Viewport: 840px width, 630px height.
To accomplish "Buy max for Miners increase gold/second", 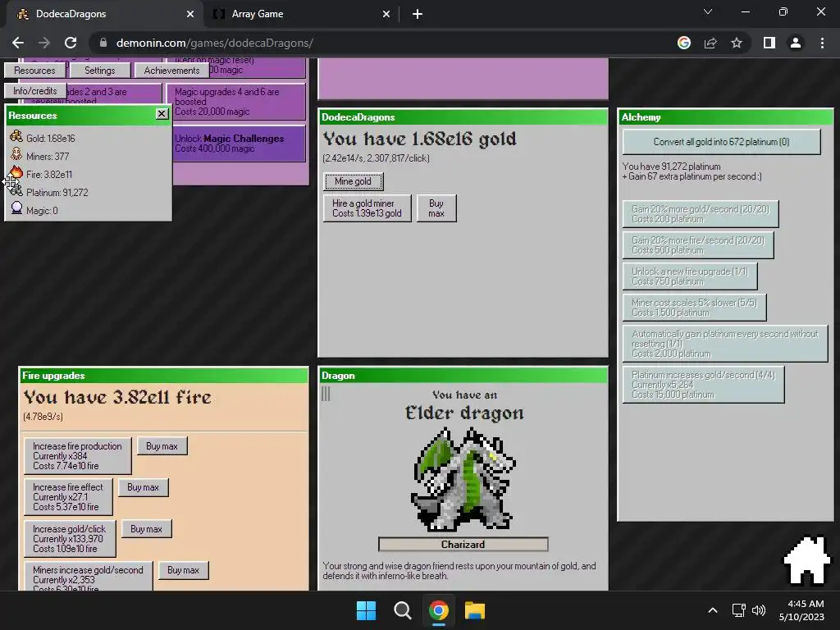I will [x=183, y=570].
